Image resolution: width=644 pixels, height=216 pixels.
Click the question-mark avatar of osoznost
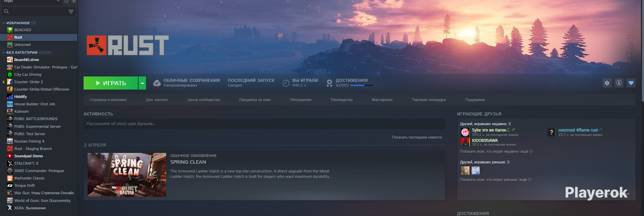pyautogui.click(x=551, y=132)
